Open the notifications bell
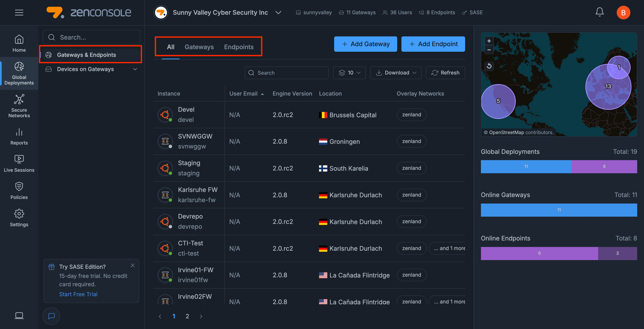The image size is (644, 329). (x=599, y=12)
